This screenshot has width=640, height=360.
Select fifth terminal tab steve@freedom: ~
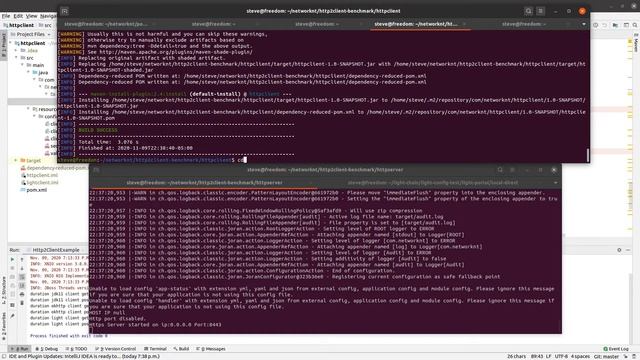(524, 24)
